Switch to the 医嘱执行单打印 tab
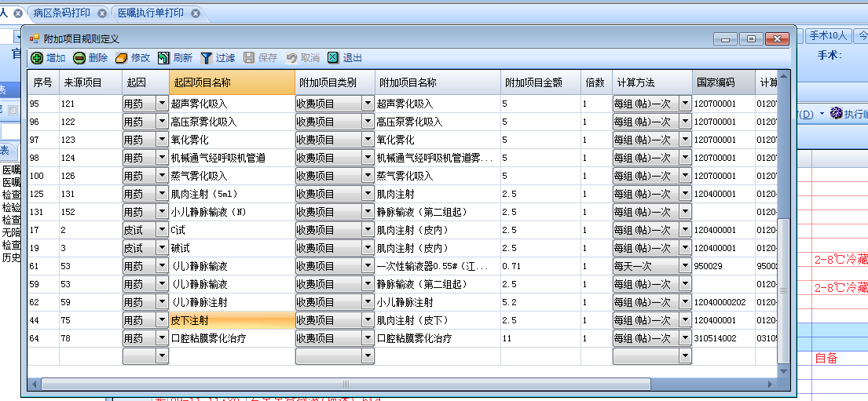 point(151,13)
